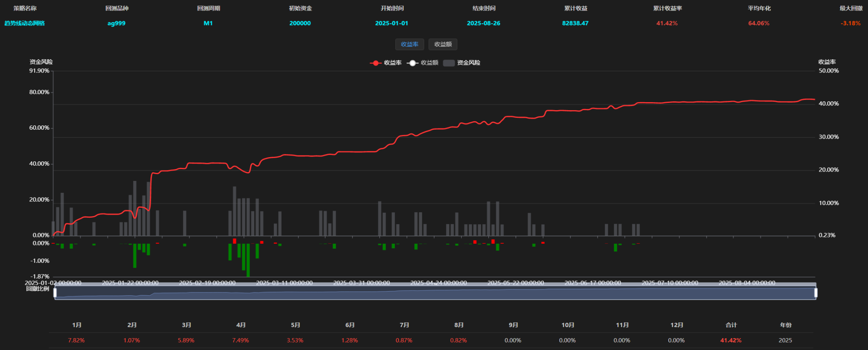The height and width of the screenshot is (350, 868).
Task: Switch to the 收益额 tab
Action: click(x=443, y=44)
